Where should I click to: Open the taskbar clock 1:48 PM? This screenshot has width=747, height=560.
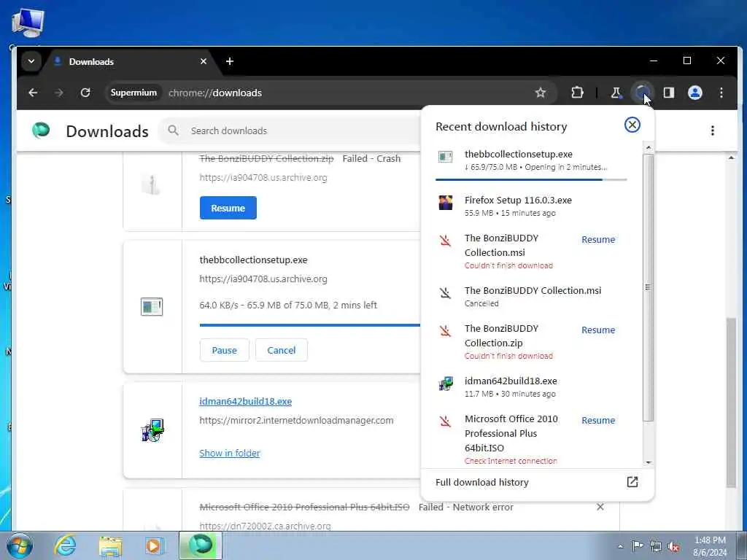click(x=710, y=546)
